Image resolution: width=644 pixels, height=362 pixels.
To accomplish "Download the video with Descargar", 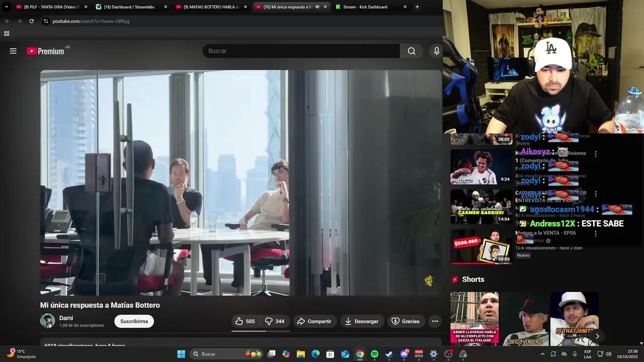I will pyautogui.click(x=362, y=321).
